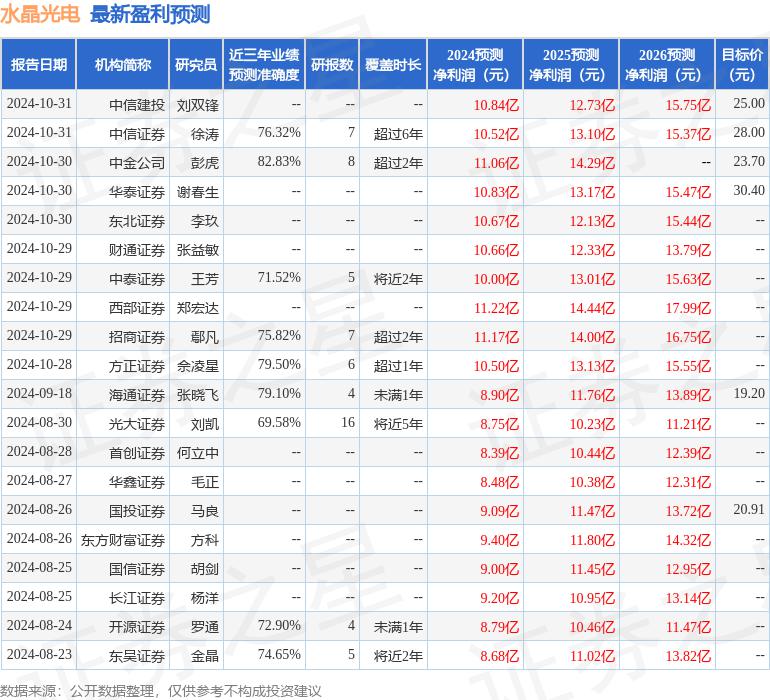
Task: Select the 机构简称 column header
Action: pyautogui.click(x=123, y=64)
